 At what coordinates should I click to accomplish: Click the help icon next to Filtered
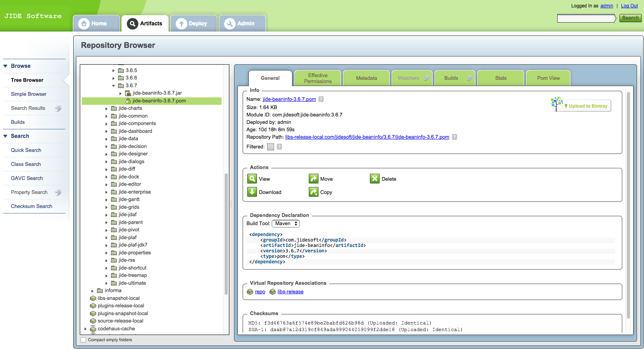point(279,147)
